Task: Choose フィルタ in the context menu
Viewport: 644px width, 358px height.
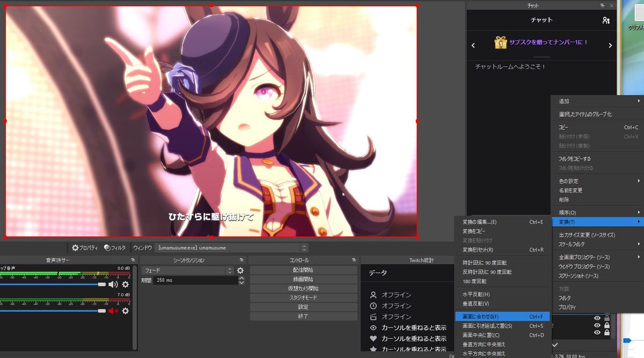Action: [x=598, y=298]
